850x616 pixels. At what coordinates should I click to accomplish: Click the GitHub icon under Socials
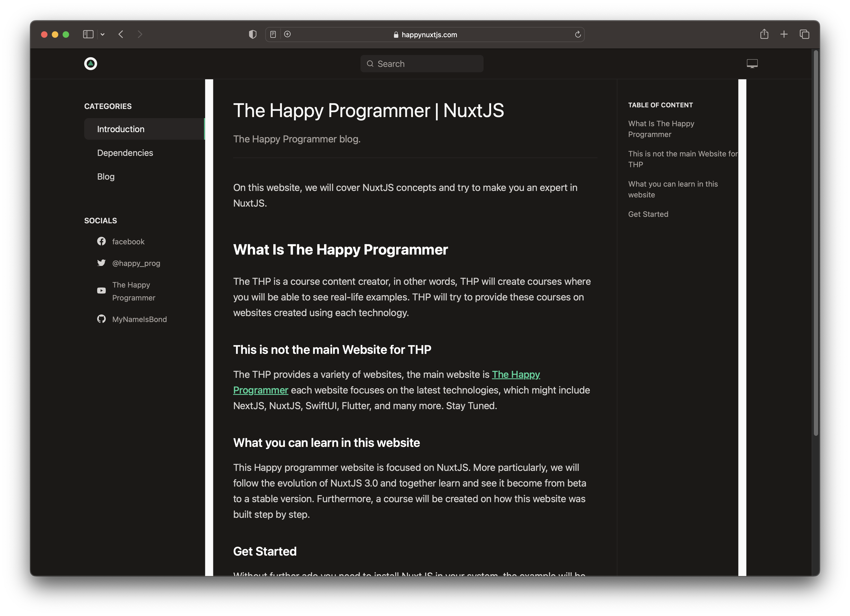pos(101,319)
